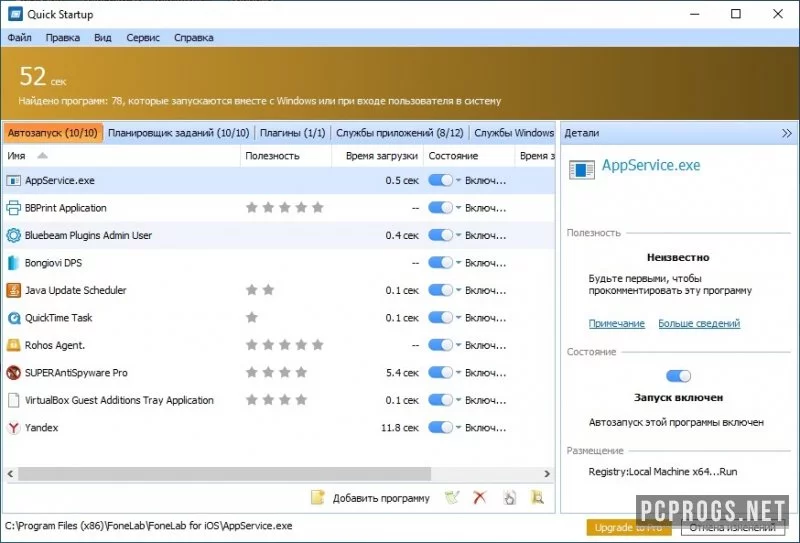Click the rightmost toolbar icon beside the hand

tap(537, 498)
